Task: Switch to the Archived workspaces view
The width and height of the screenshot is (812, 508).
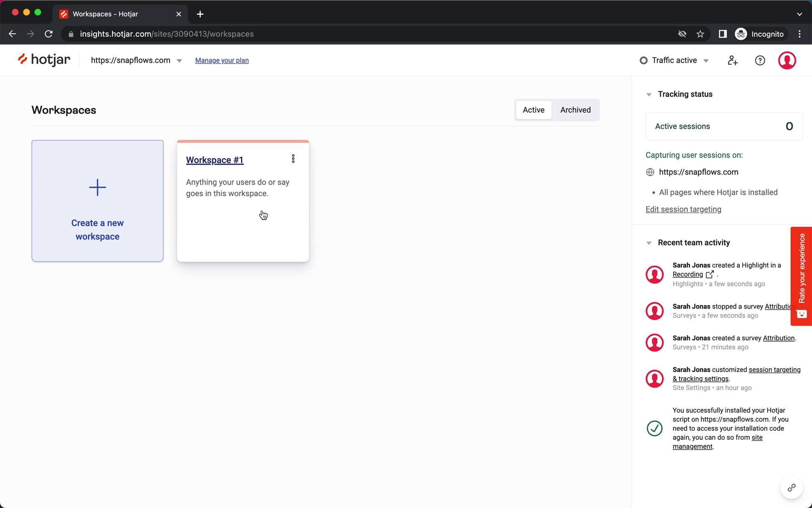Action: tap(575, 110)
